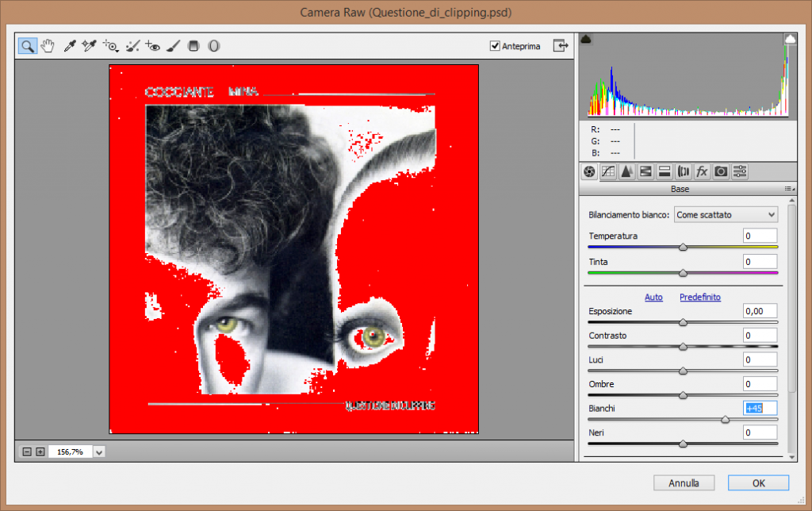
Task: Toggle shadow clipping warning on histogram
Action: pyautogui.click(x=586, y=40)
